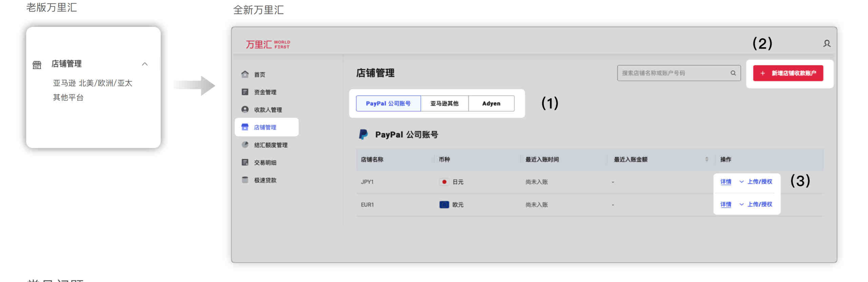Click the 操作 column header
This screenshot has height=282, width=868.
pos(726,159)
